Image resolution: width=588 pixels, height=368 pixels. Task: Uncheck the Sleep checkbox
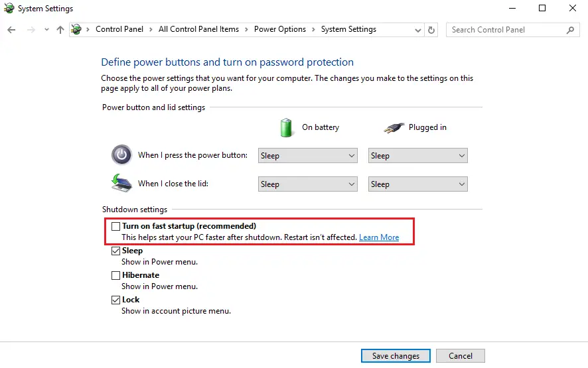point(116,251)
